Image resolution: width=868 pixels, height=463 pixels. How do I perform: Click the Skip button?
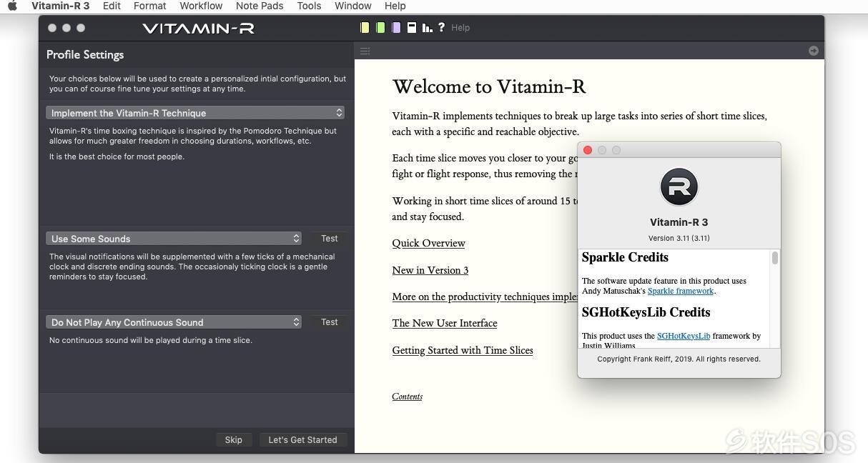(x=234, y=440)
